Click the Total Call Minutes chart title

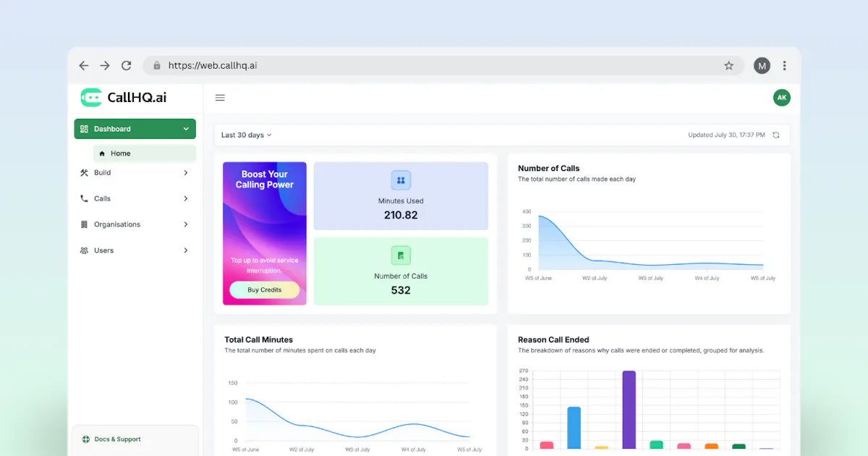[x=258, y=339]
